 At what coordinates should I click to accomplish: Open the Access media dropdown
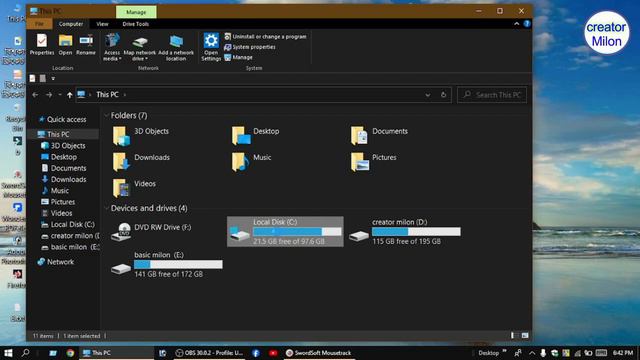(x=112, y=48)
